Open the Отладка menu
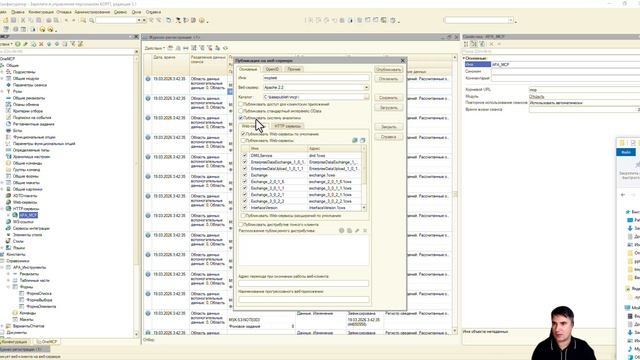Screen dimensions: 640x360 [x=64, y=12]
